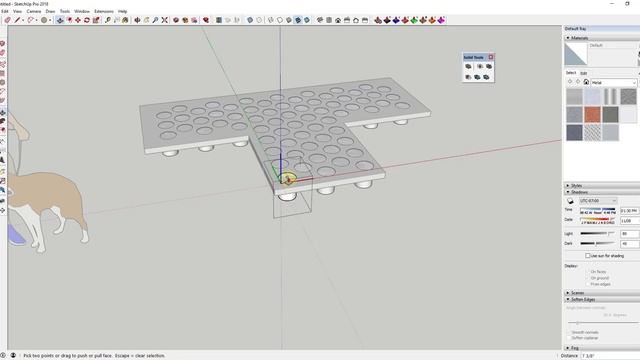640x360 pixels.
Task: Open the UTC-07:00 time zone dropdown
Action: pos(598,201)
